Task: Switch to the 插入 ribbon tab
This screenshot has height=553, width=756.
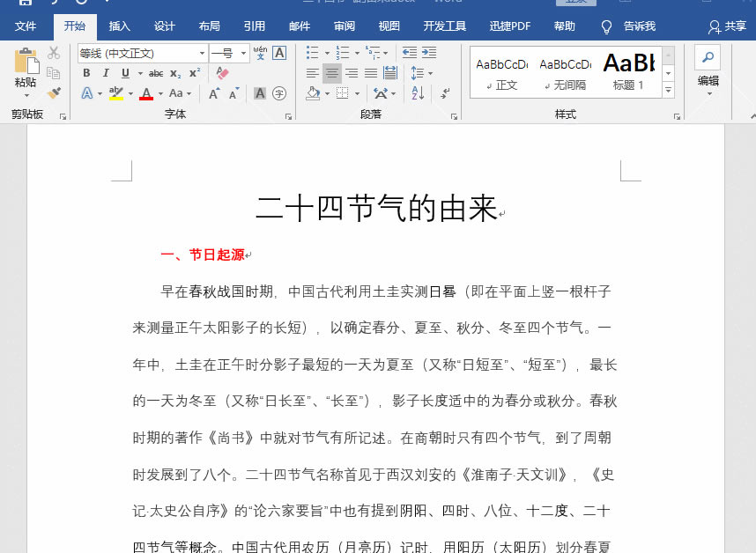Action: tap(119, 26)
